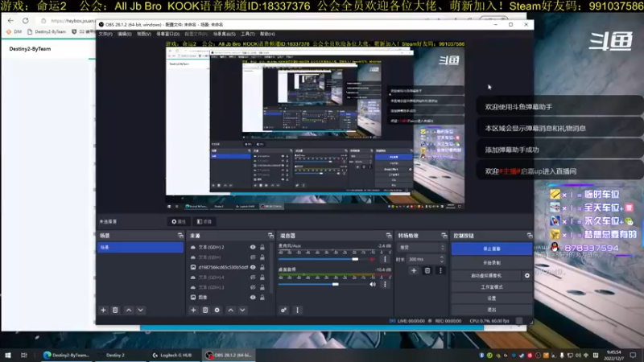Open mic/Aux channel three-dot options

coord(385,259)
